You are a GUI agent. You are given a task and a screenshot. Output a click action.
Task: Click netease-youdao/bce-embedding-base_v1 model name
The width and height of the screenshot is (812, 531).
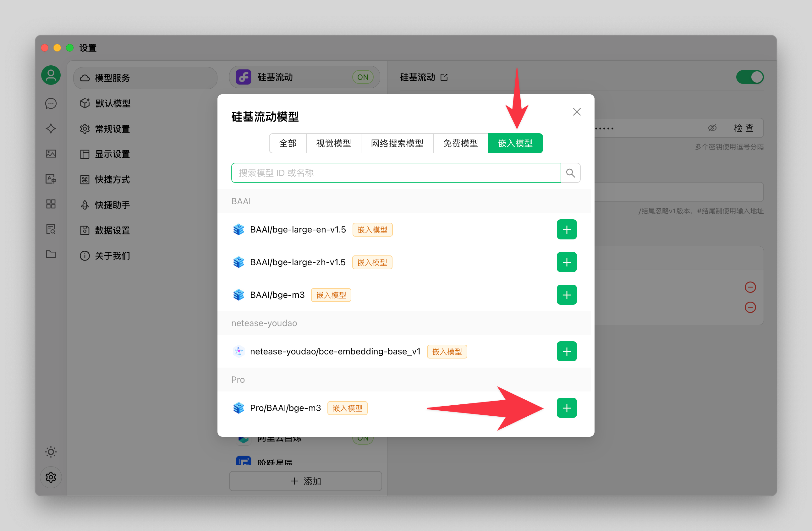coord(335,351)
